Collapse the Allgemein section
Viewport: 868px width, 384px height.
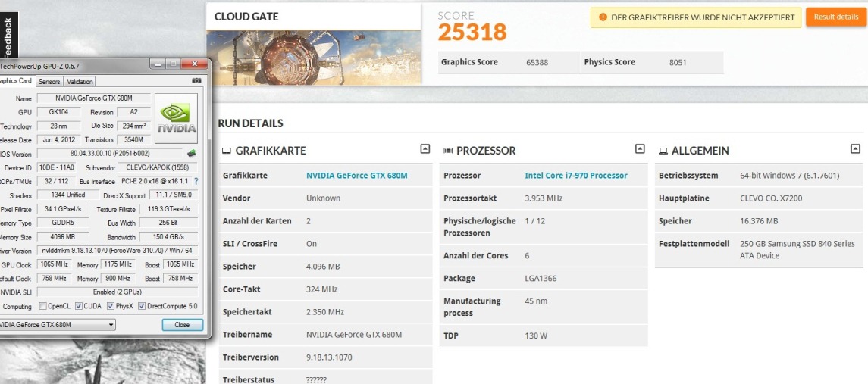(x=855, y=149)
